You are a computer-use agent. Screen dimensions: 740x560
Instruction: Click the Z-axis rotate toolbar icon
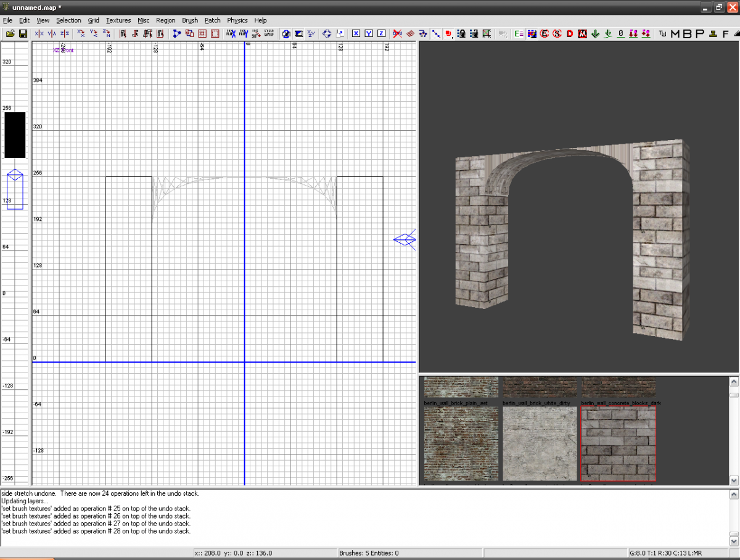point(107,33)
